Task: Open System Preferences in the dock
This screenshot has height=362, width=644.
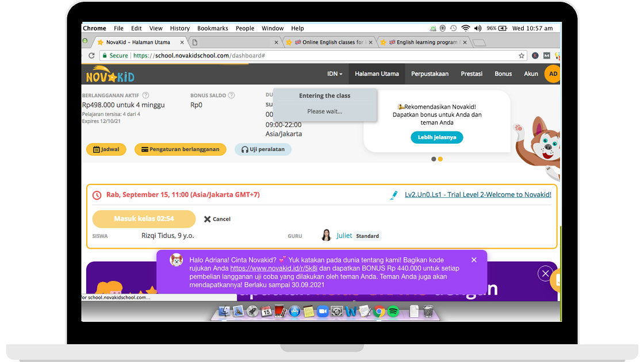Action: point(337,311)
